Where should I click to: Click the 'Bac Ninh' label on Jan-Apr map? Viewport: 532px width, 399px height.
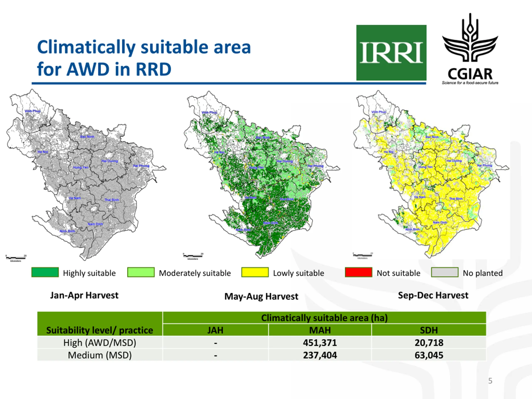pos(87,137)
